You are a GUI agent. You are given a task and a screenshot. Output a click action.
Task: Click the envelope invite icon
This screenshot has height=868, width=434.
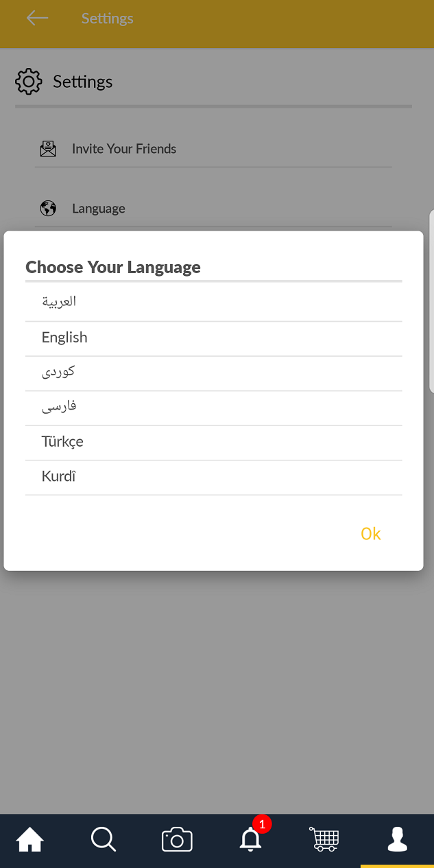pyautogui.click(x=48, y=149)
